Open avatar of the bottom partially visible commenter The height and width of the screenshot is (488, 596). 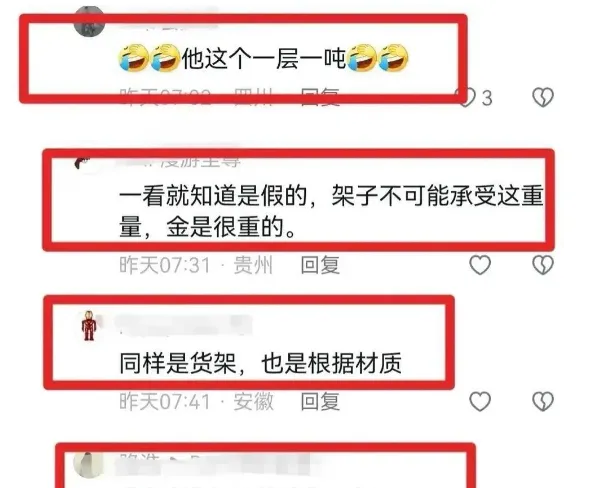(x=89, y=464)
